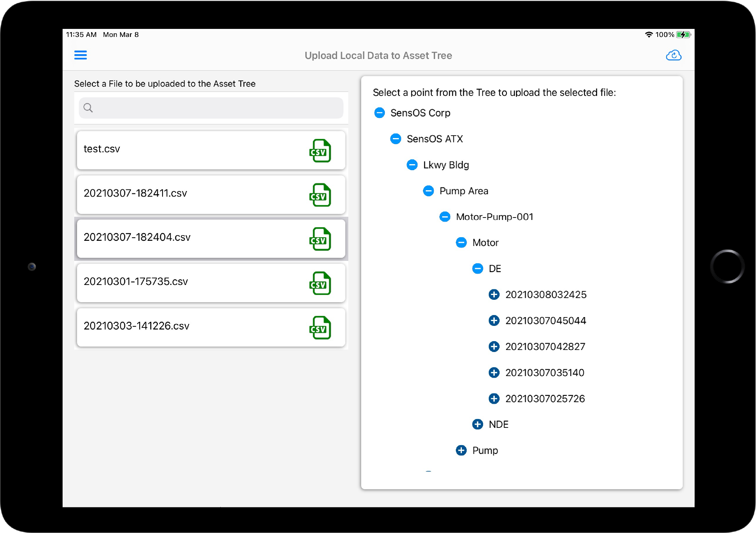Expand the 20210307045044 node
Viewport: 756px width, 533px height.
tap(494, 320)
